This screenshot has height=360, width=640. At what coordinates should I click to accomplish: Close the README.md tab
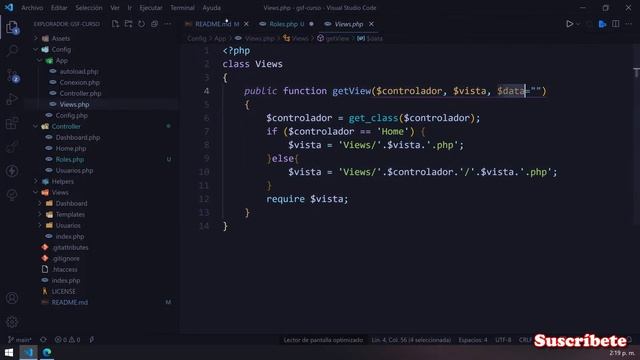[x=246, y=24]
